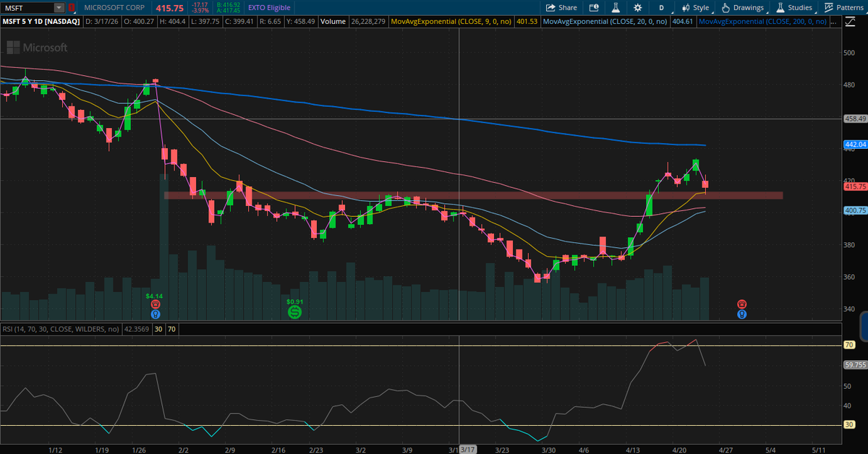Select the RSI study label

(60, 329)
